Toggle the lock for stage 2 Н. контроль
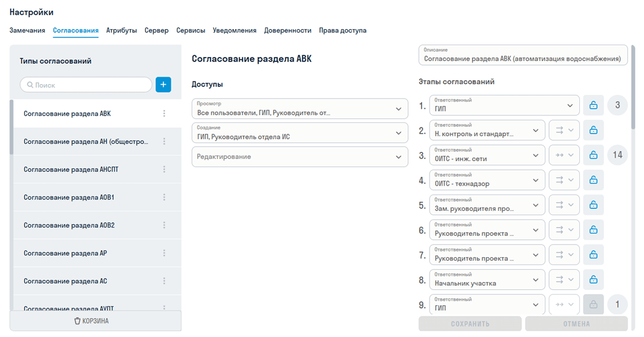The height and width of the screenshot is (337, 644). pos(593,130)
